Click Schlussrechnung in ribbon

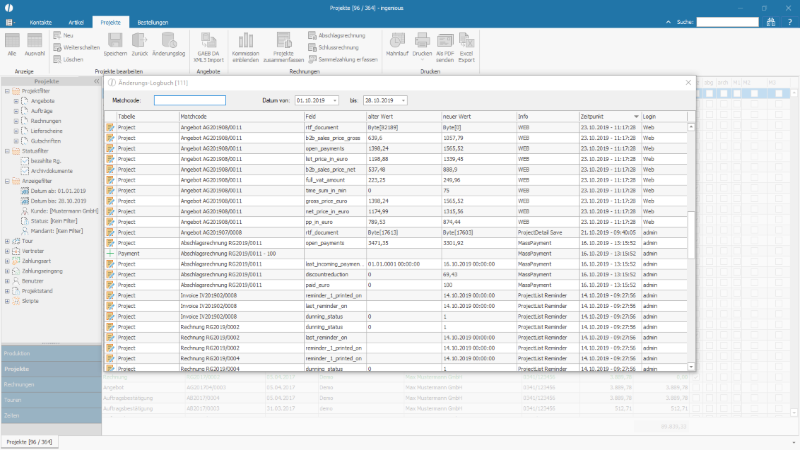(334, 47)
